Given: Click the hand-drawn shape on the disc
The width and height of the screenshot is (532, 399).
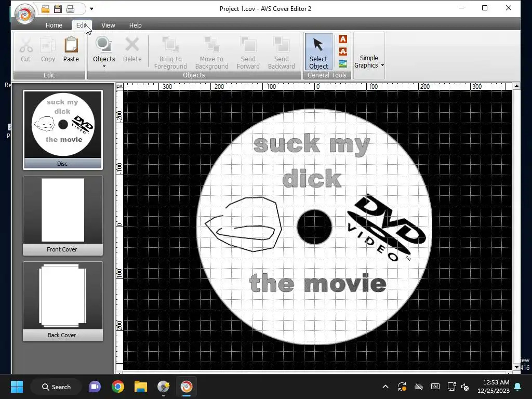Looking at the screenshot, I should (x=244, y=224).
